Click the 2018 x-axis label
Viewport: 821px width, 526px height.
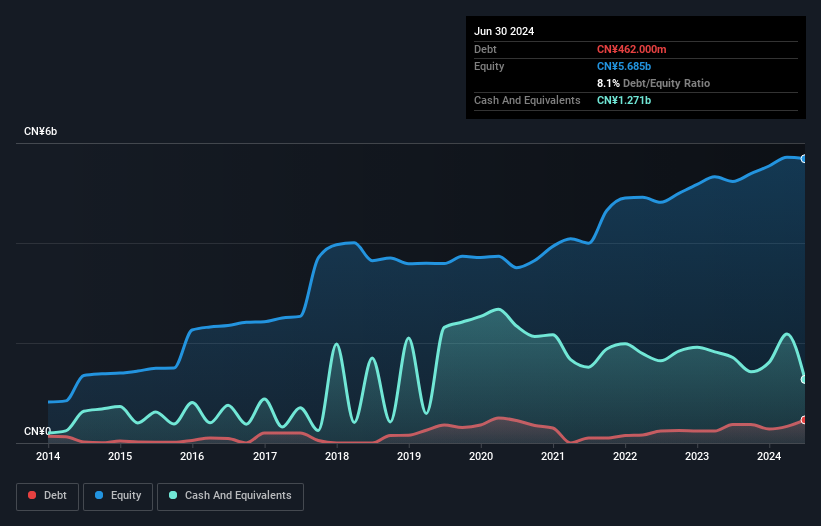pos(337,456)
